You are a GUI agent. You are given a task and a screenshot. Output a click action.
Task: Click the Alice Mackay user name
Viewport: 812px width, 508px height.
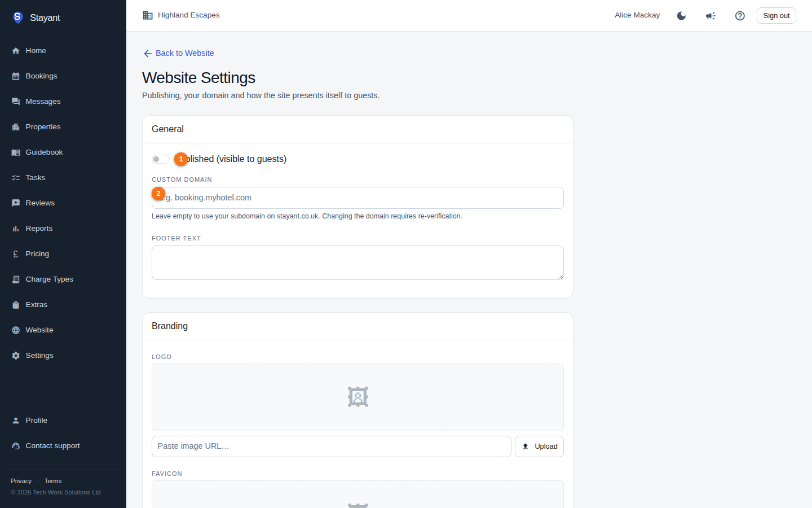click(637, 15)
